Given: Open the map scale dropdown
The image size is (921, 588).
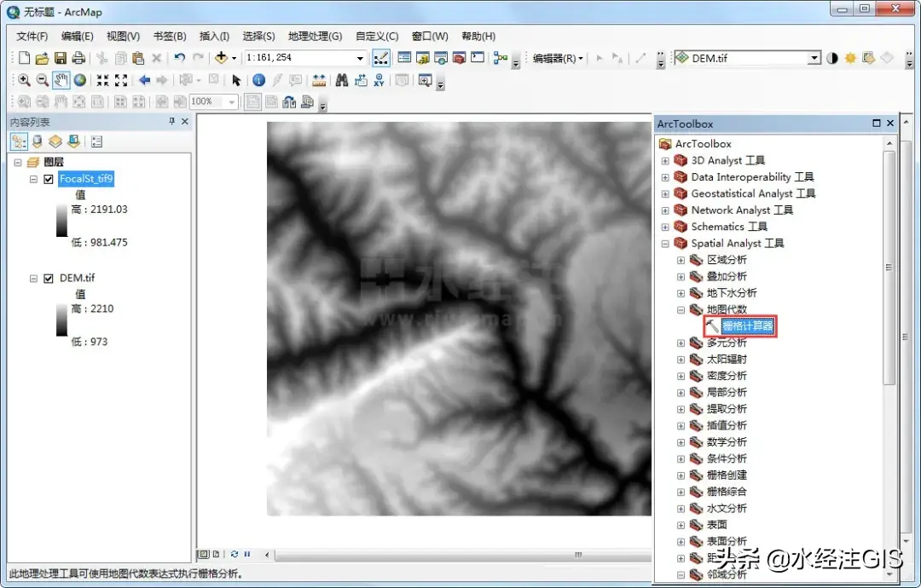Looking at the screenshot, I should click(361, 58).
